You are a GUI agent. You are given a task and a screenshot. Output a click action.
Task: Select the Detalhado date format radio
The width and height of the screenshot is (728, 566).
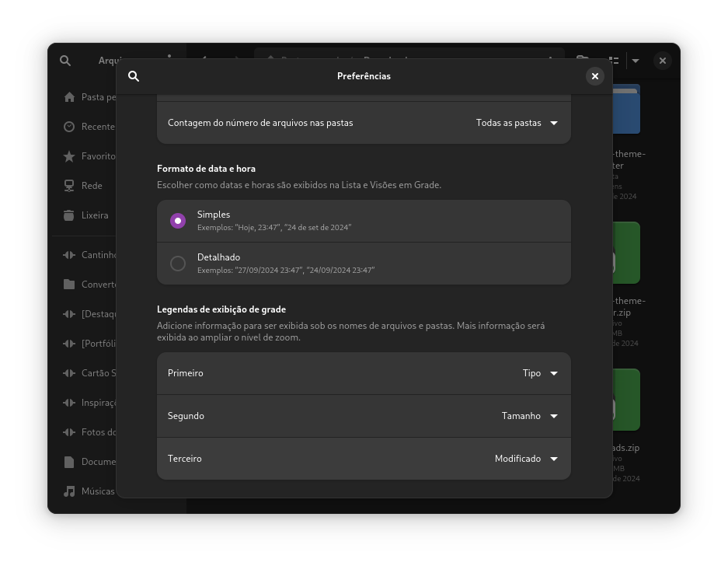[x=178, y=264]
